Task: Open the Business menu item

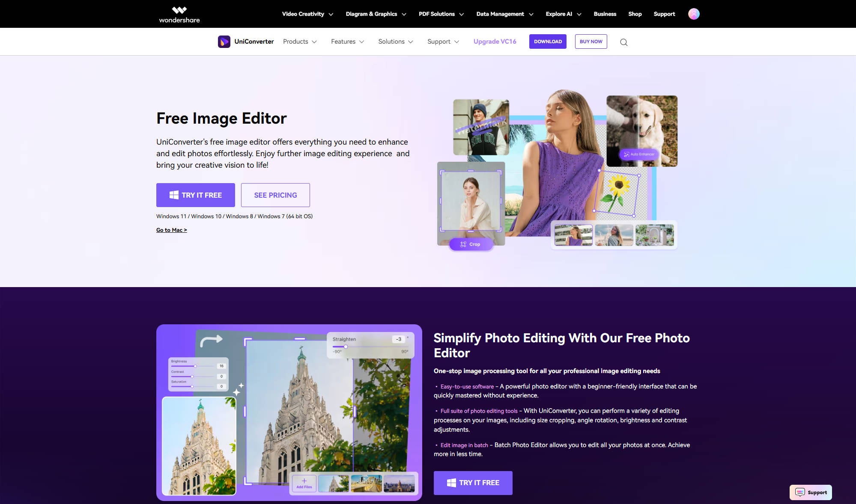Action: coord(605,14)
